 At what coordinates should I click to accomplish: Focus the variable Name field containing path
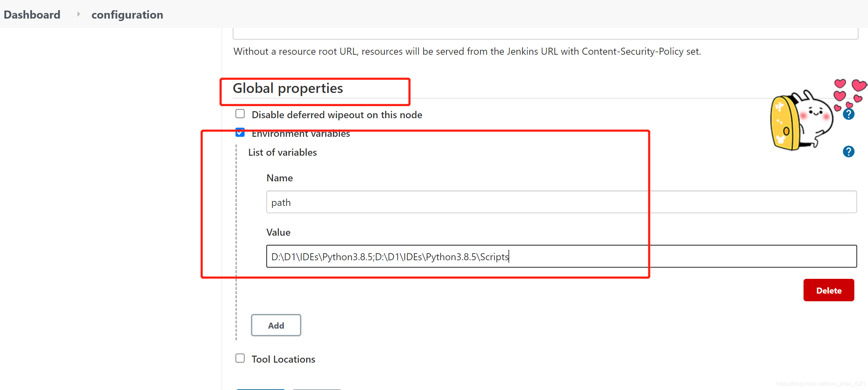click(561, 202)
